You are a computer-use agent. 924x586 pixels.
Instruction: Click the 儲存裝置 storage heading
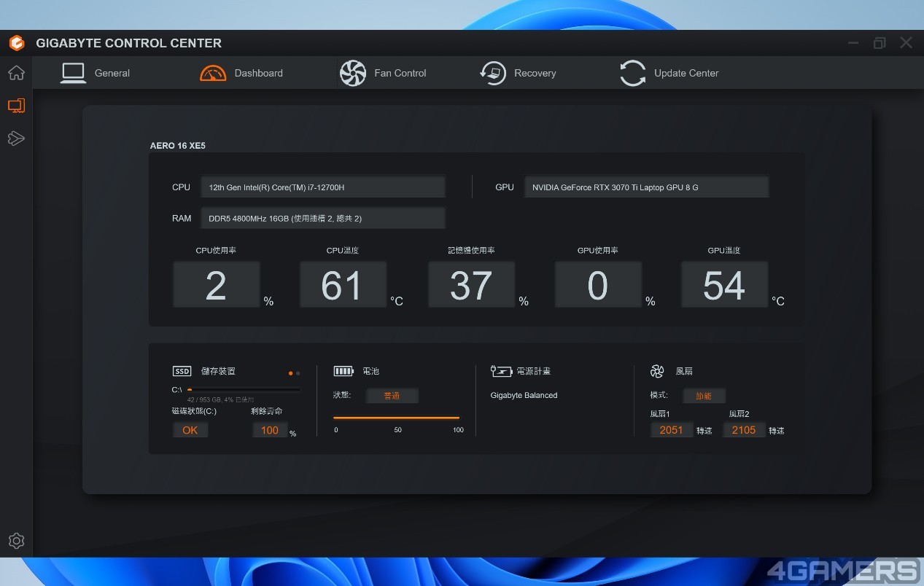[x=218, y=371]
